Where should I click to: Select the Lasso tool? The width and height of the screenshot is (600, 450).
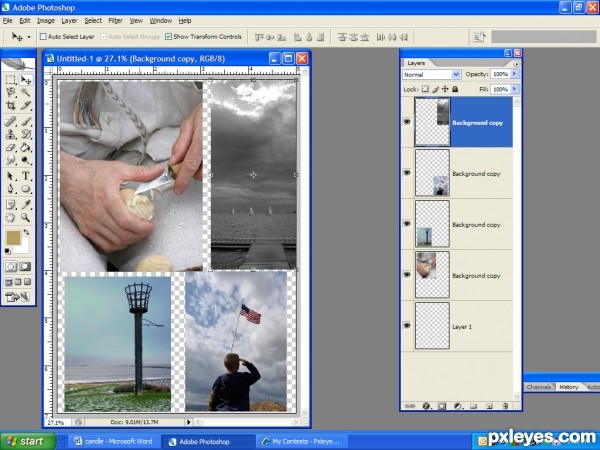[x=11, y=92]
